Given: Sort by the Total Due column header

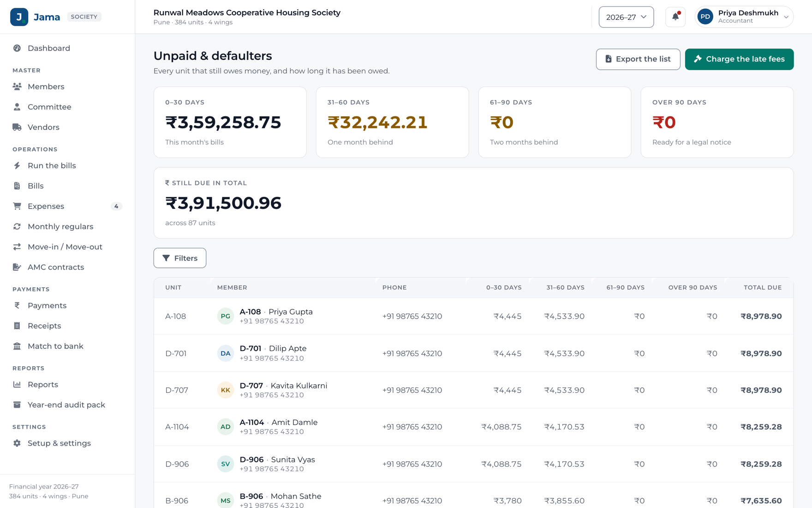Looking at the screenshot, I should point(763,287).
